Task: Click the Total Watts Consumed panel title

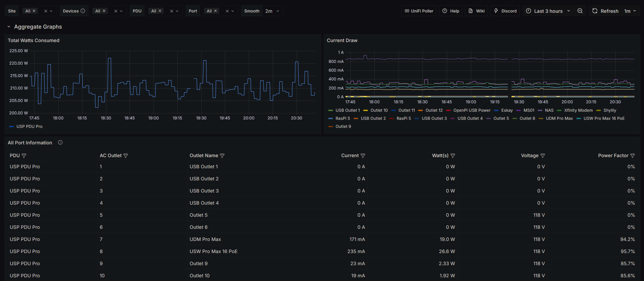Action: [x=34, y=40]
